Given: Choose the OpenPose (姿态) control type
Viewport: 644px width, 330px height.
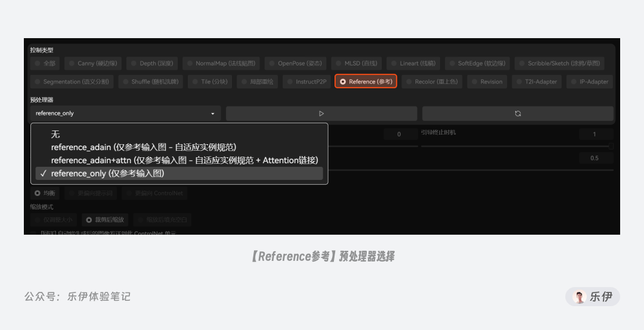Looking at the screenshot, I should [x=295, y=63].
